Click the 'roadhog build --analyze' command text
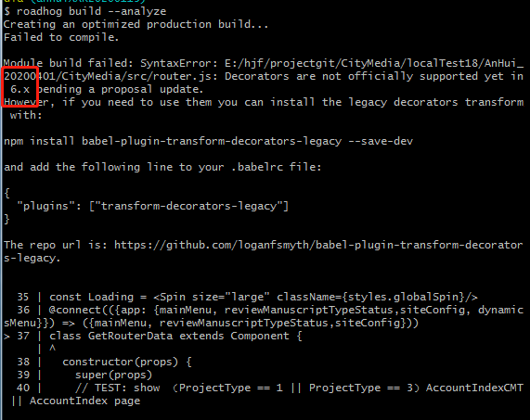 [91, 11]
